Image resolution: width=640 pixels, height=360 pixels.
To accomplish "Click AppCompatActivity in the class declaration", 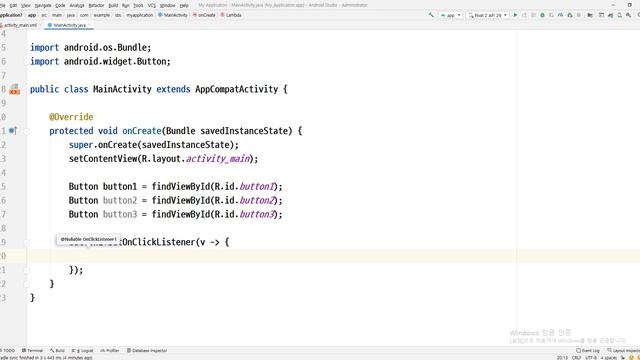I will pyautogui.click(x=236, y=89).
